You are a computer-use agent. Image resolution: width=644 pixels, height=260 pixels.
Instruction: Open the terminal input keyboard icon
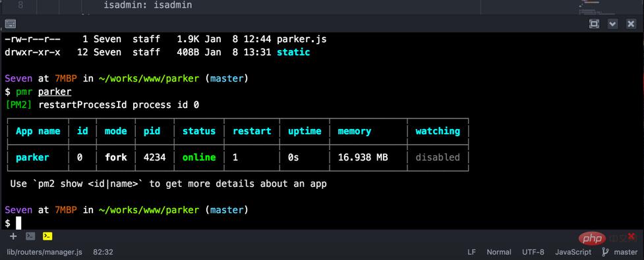[11, 24]
